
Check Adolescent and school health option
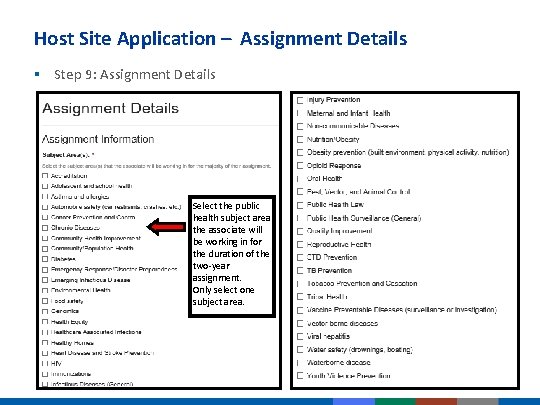pyautogui.click(x=45, y=186)
